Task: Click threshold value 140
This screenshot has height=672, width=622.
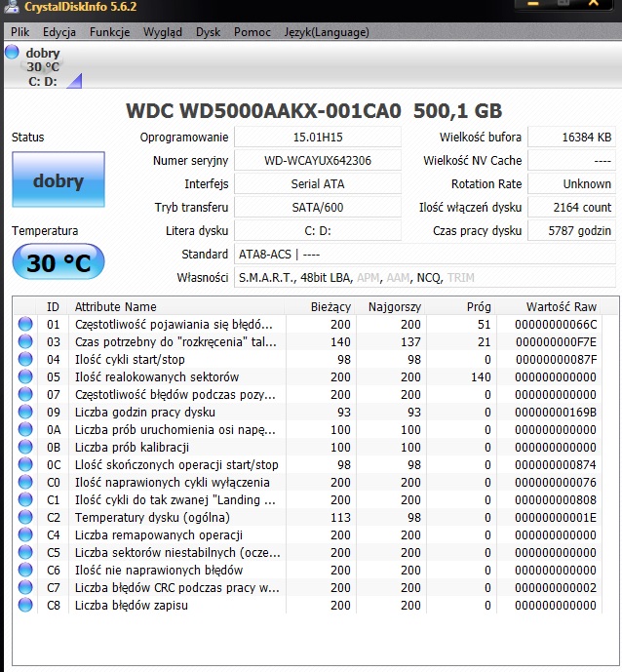Action: (481, 377)
